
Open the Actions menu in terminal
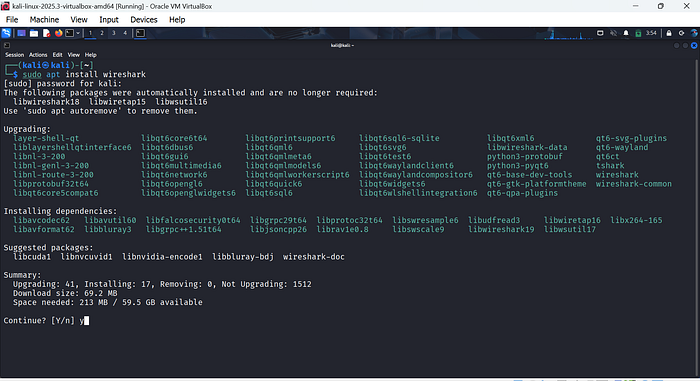click(38, 55)
